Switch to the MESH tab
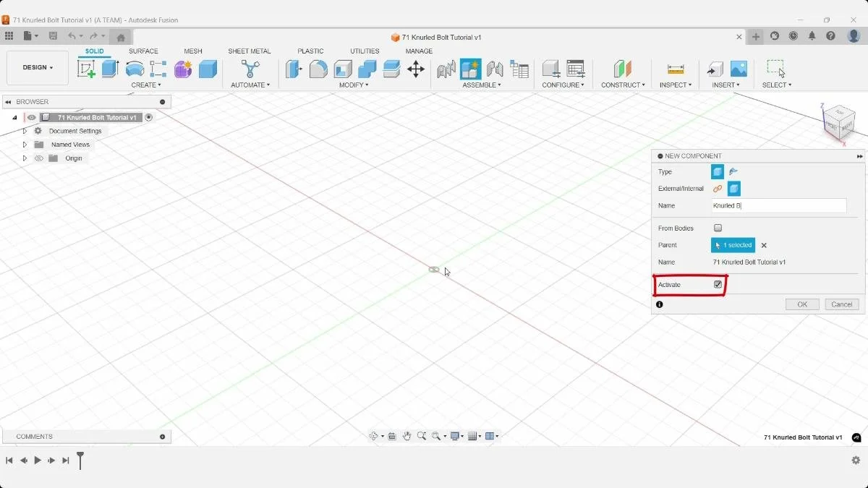 [x=193, y=51]
